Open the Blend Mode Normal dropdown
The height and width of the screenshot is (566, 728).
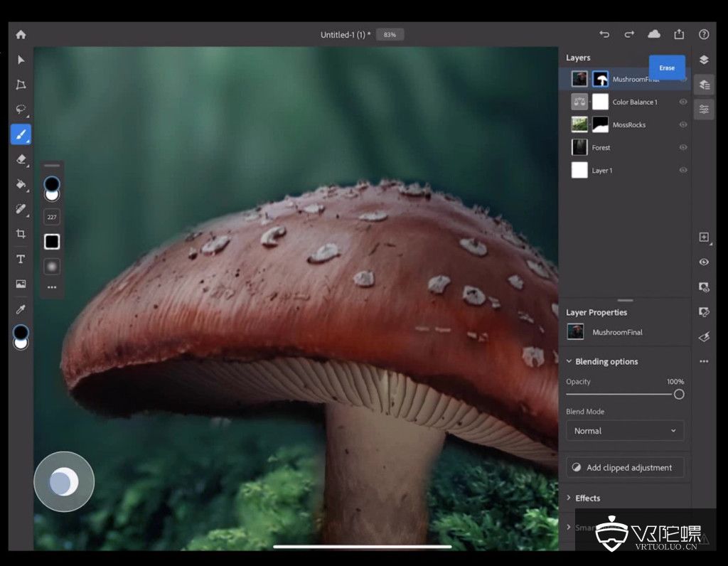click(x=625, y=431)
